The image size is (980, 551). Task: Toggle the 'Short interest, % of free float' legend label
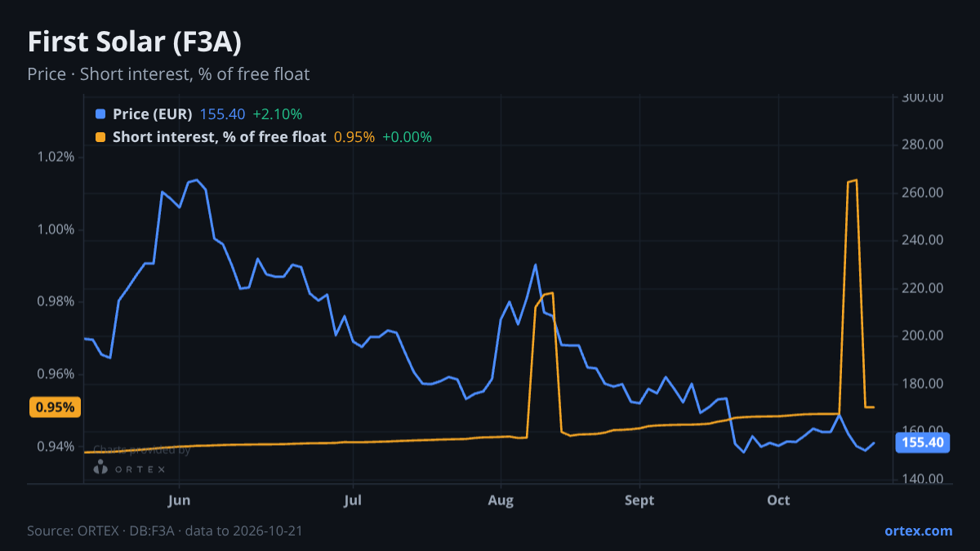tap(219, 137)
